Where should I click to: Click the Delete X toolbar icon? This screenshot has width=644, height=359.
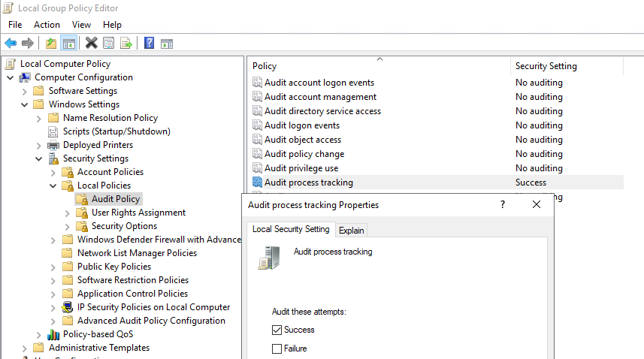click(x=91, y=43)
